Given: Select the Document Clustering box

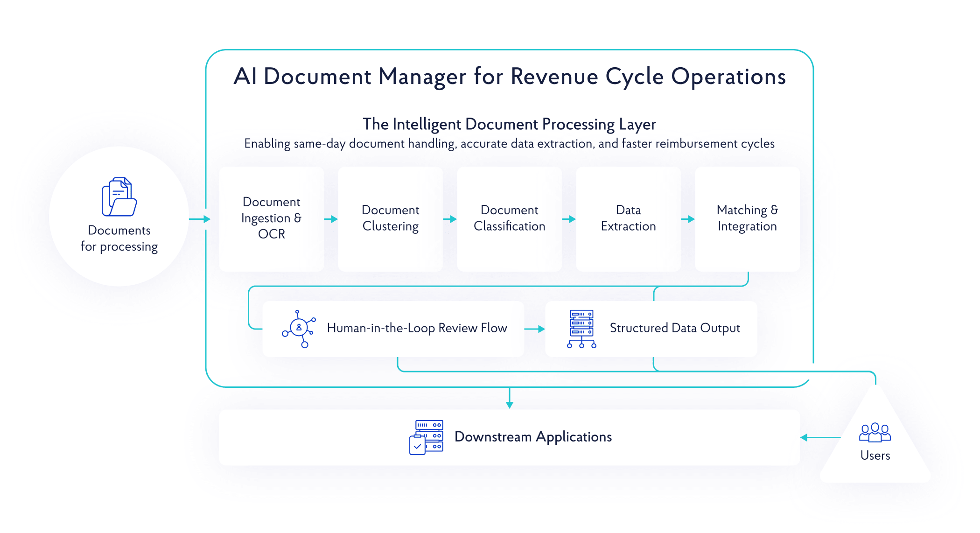Looking at the screenshot, I should [391, 219].
